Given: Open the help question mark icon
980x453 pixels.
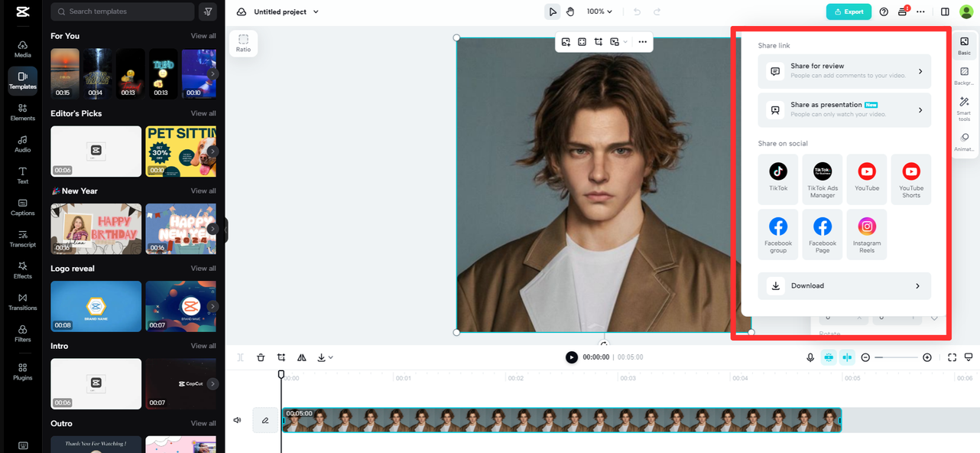Looking at the screenshot, I should 884,11.
